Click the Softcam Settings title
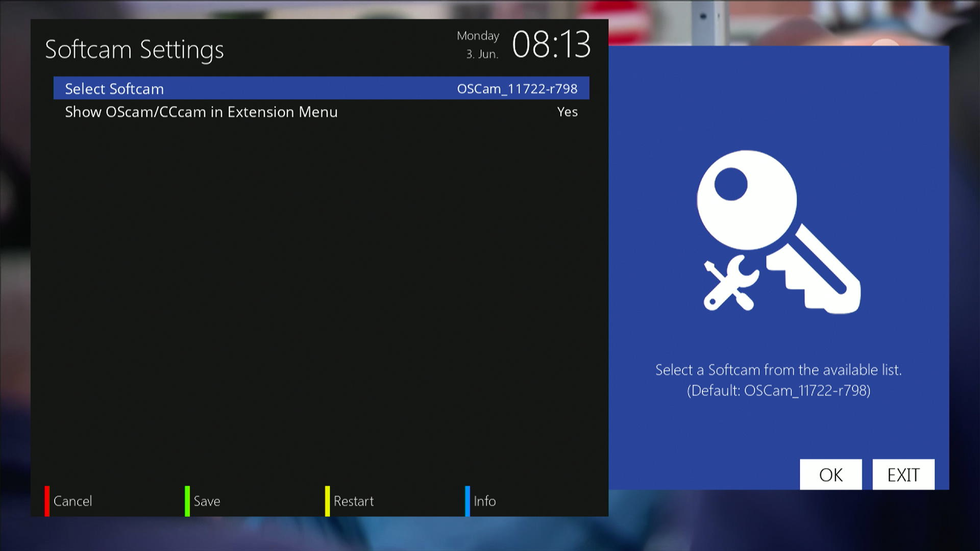Image resolution: width=980 pixels, height=551 pixels. (134, 50)
